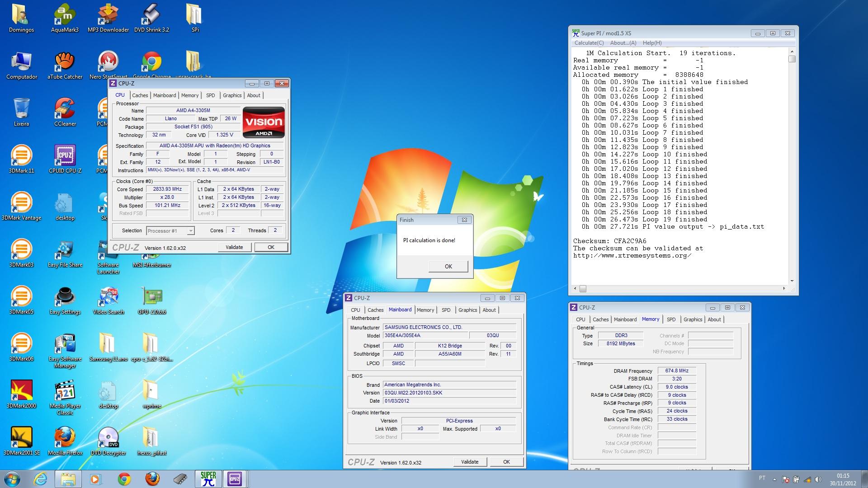Open the Lixeira recycle bin

(x=21, y=112)
